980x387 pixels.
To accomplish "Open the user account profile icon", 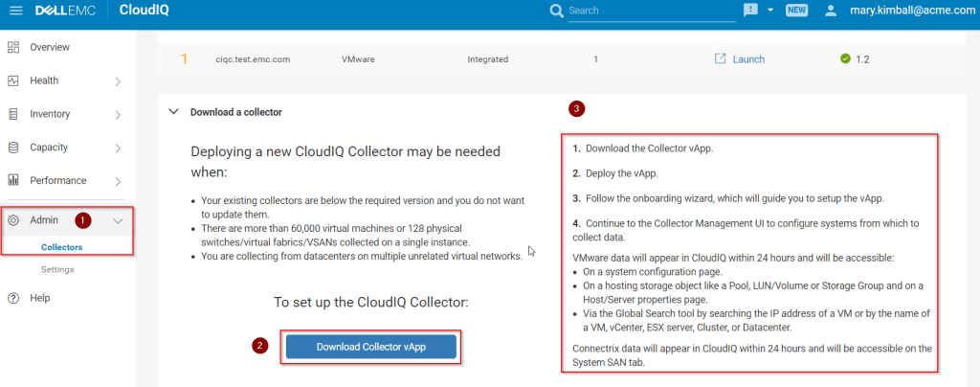I will [x=831, y=11].
